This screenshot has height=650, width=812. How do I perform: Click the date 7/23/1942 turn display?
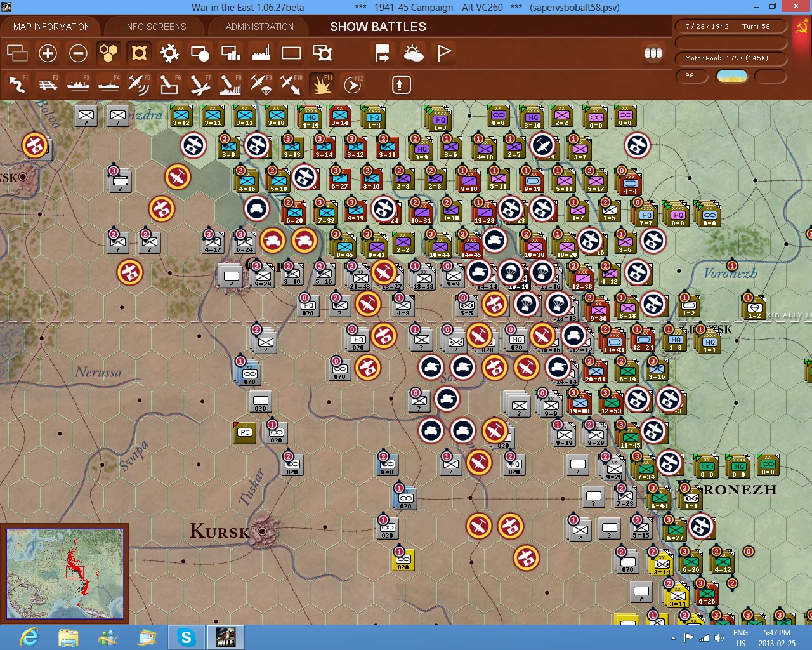coord(730,27)
